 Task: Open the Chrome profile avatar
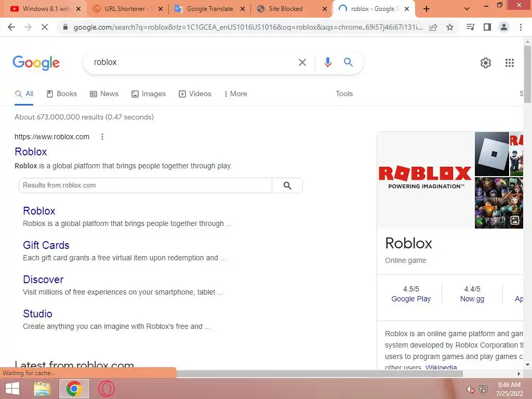(x=504, y=27)
